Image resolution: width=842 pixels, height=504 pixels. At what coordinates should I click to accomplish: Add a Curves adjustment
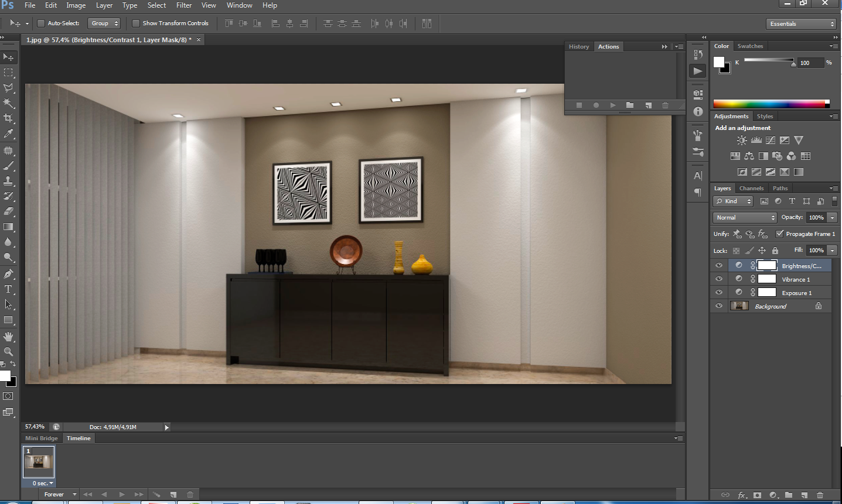click(771, 140)
